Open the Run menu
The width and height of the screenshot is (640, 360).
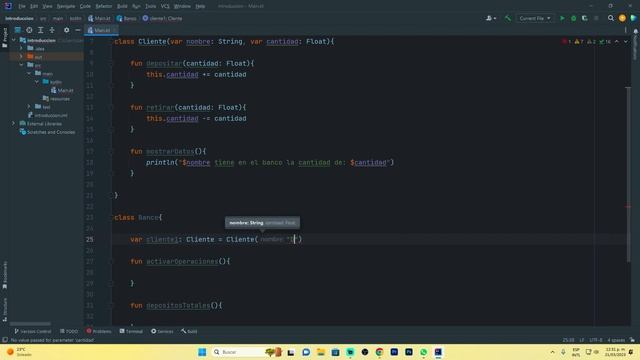136,6
